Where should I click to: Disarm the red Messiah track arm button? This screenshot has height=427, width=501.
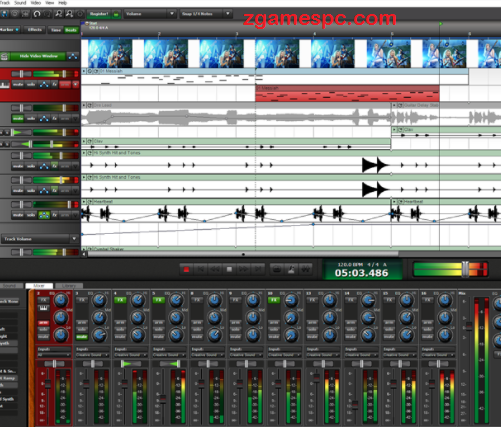coord(65,85)
